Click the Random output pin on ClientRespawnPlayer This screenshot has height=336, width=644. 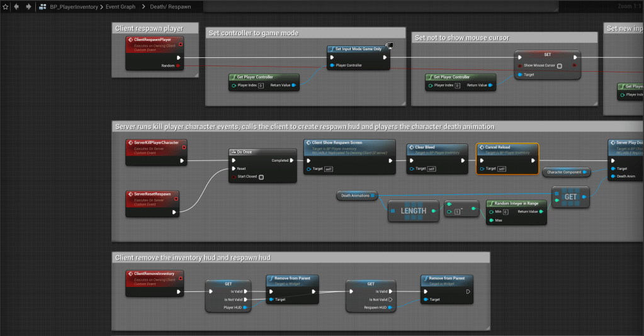pos(178,65)
